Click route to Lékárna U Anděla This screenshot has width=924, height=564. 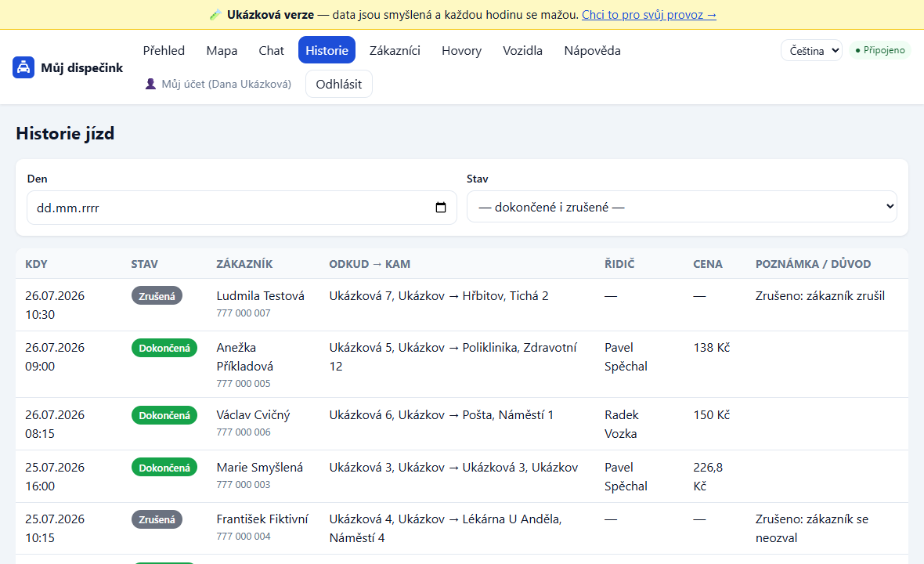pyautogui.click(x=446, y=529)
